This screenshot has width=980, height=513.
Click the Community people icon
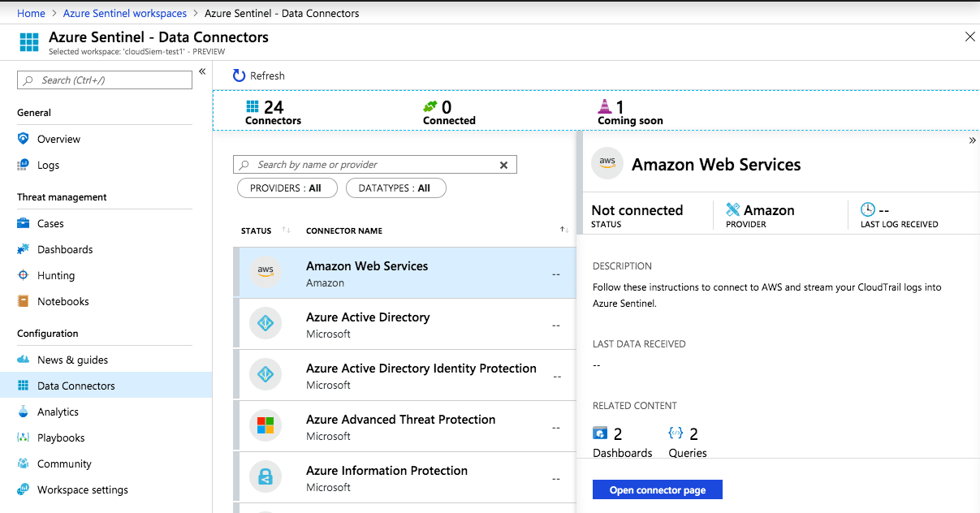[23, 463]
